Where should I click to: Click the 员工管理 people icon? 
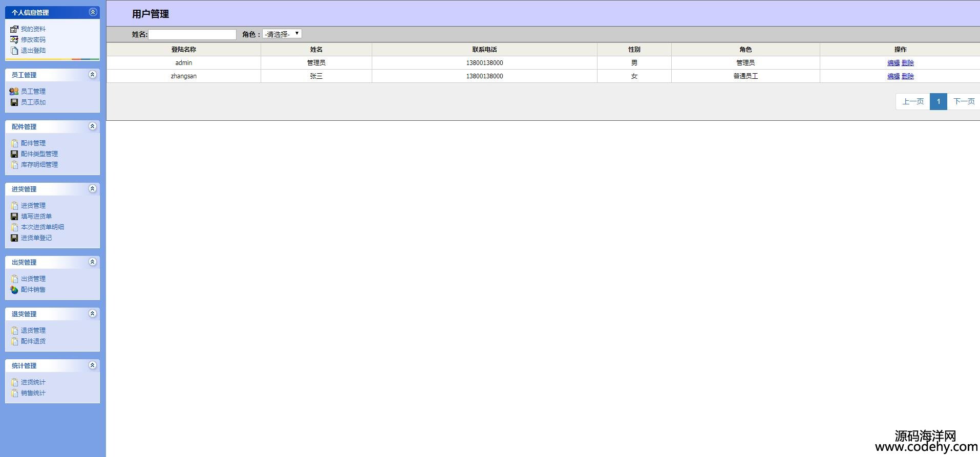click(14, 91)
